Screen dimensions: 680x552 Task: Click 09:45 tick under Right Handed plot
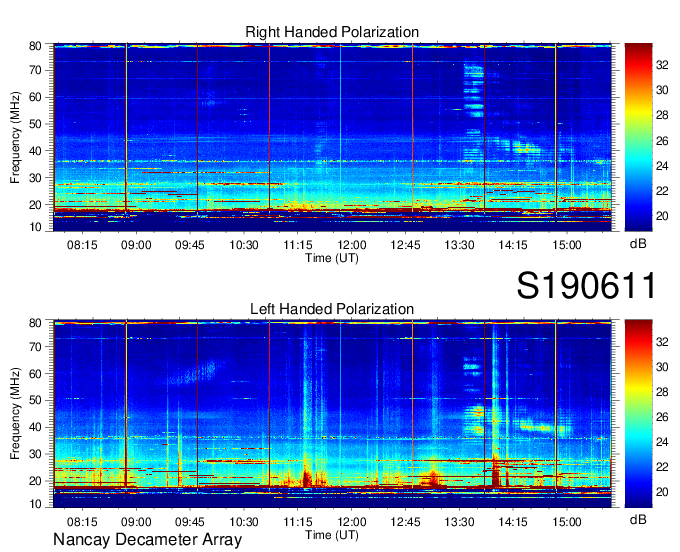coord(190,245)
